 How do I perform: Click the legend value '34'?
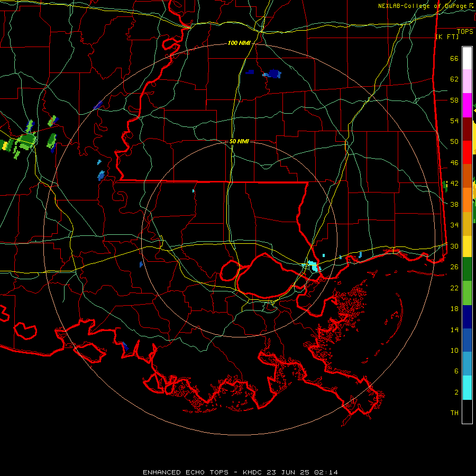pyautogui.click(x=454, y=225)
